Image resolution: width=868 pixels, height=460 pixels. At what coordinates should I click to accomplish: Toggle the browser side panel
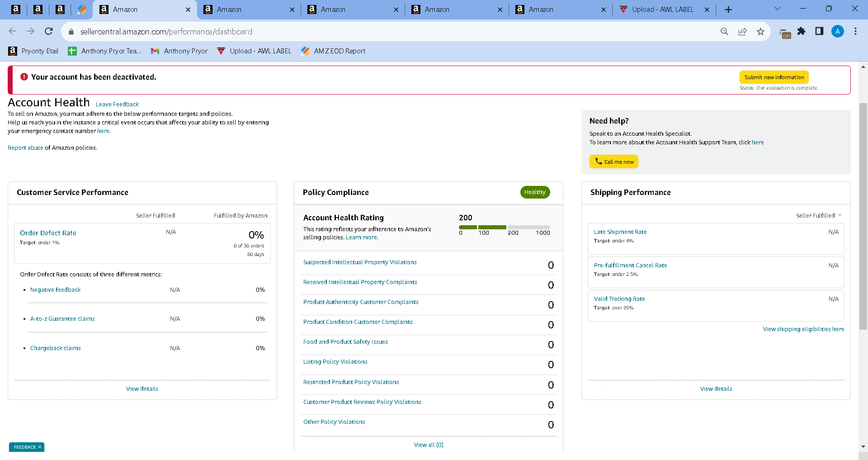point(819,31)
